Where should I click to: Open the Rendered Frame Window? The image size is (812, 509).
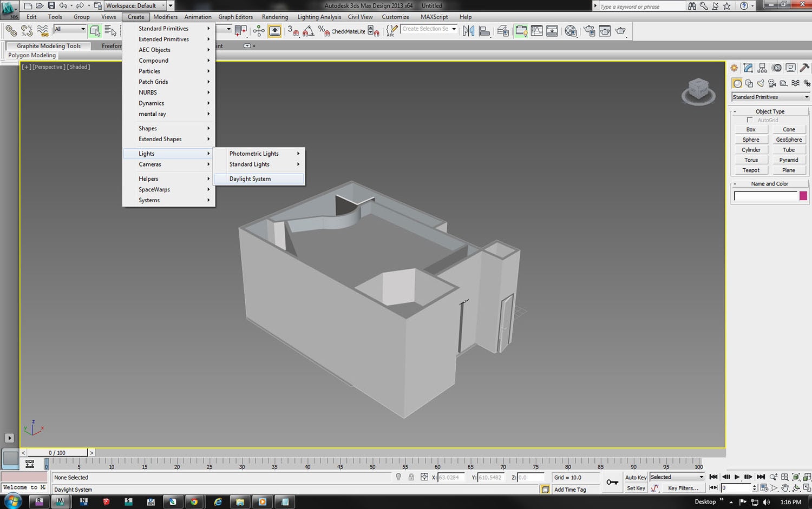[x=605, y=31]
